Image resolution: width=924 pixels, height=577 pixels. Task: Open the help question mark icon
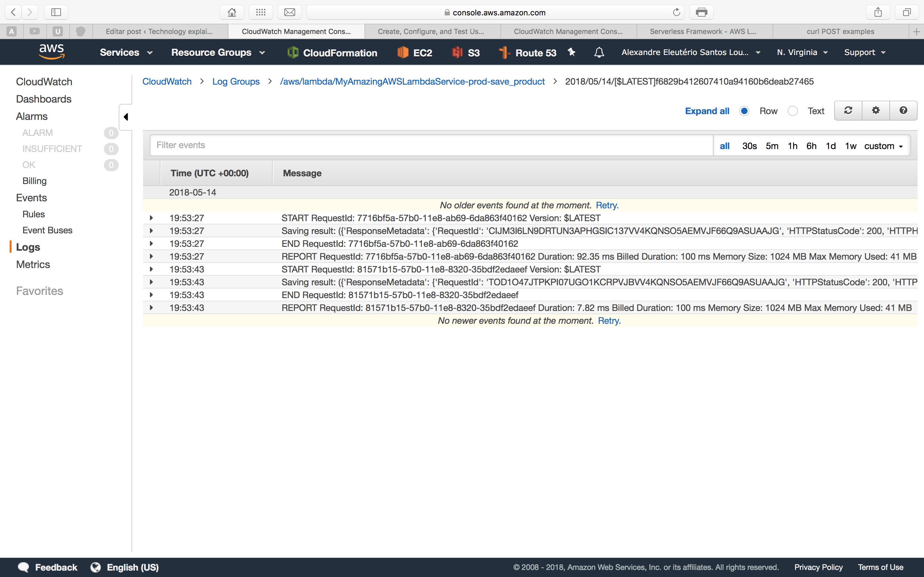[x=903, y=110]
